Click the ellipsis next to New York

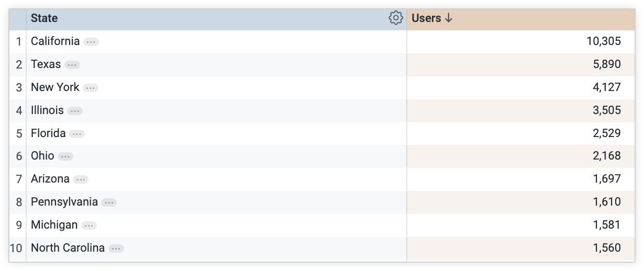(x=91, y=88)
